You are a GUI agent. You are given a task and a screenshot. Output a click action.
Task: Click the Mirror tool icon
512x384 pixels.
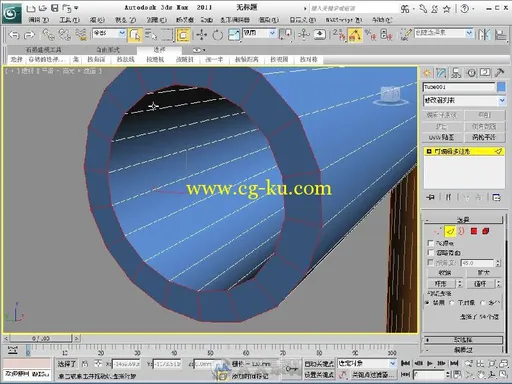coord(484,35)
